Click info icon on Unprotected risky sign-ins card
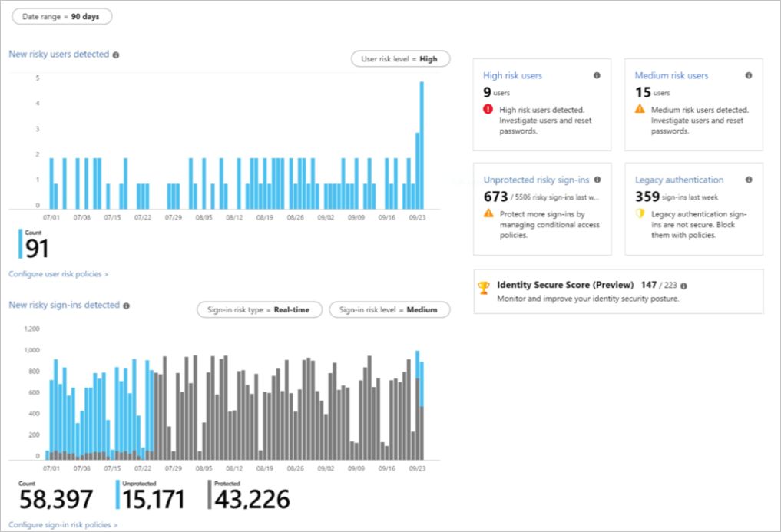 [597, 180]
